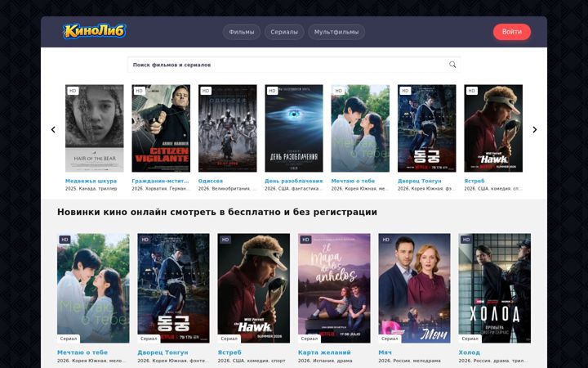Open the Hair of the Bear carousel poster
This screenshot has width=588, height=368.
point(95,128)
